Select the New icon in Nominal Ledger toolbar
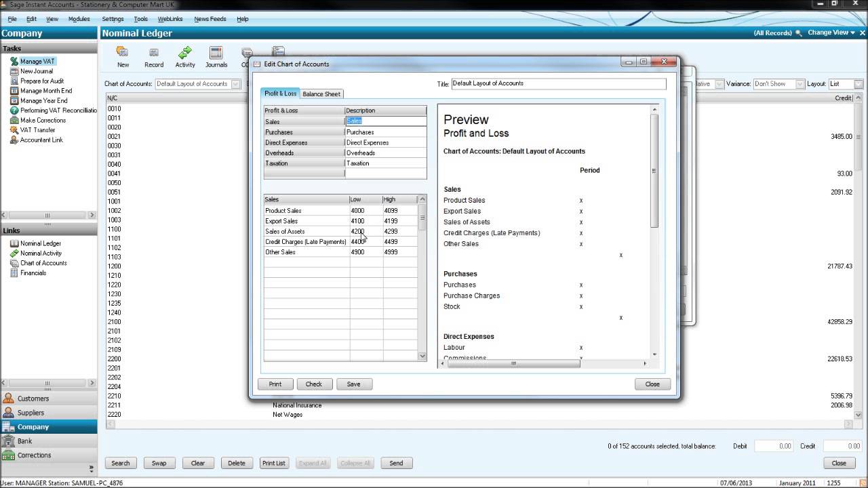The width and height of the screenshot is (868, 488). pos(123,56)
